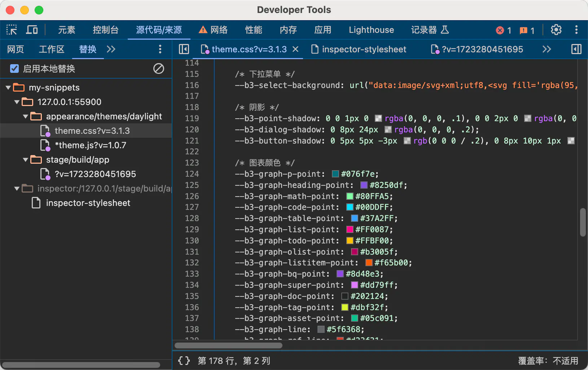
Task: Click the clear overrides configuration icon
Action: (x=159, y=69)
